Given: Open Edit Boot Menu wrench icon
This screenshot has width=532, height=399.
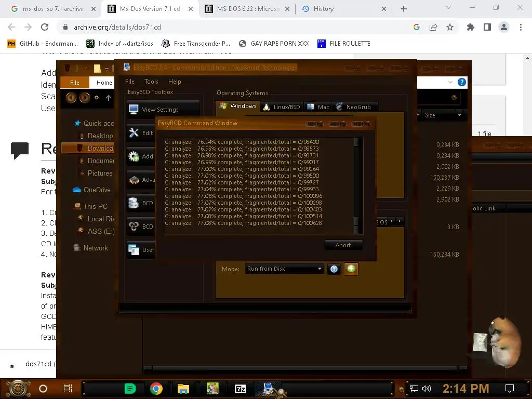Looking at the screenshot, I should (x=134, y=132).
